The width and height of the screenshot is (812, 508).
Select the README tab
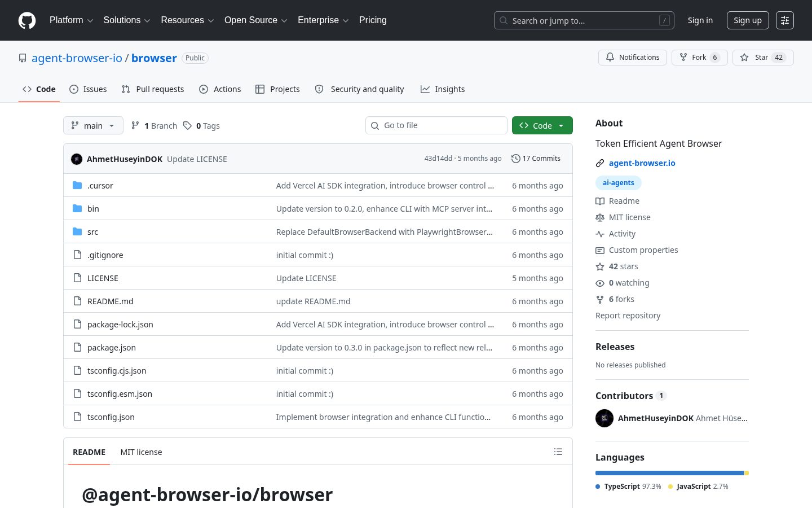pos(89,452)
